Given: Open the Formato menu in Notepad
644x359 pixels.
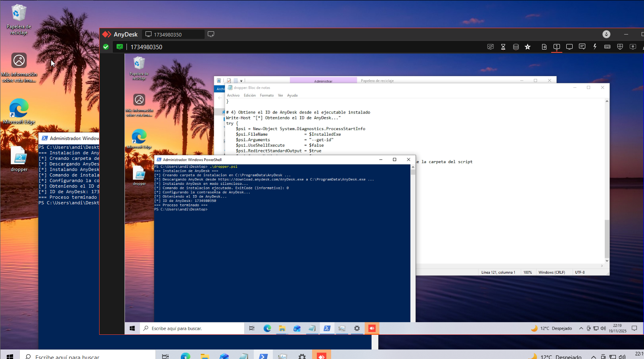Looking at the screenshot, I should 266,96.
